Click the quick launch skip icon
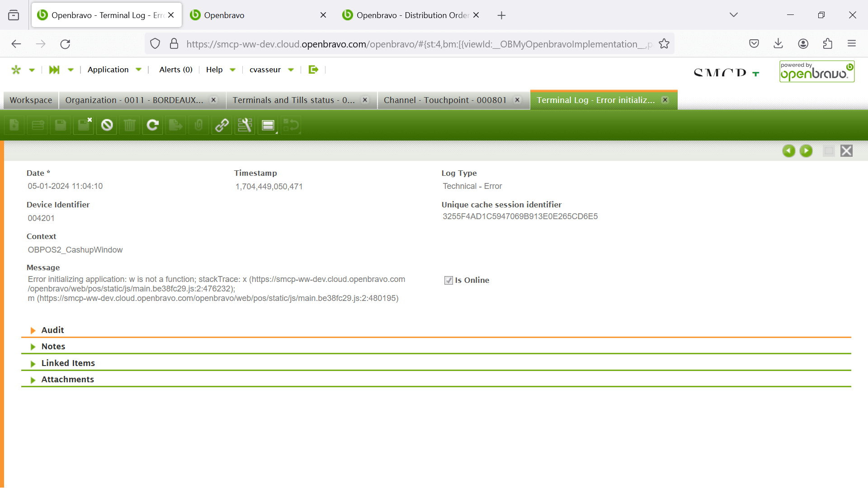 [x=54, y=70]
